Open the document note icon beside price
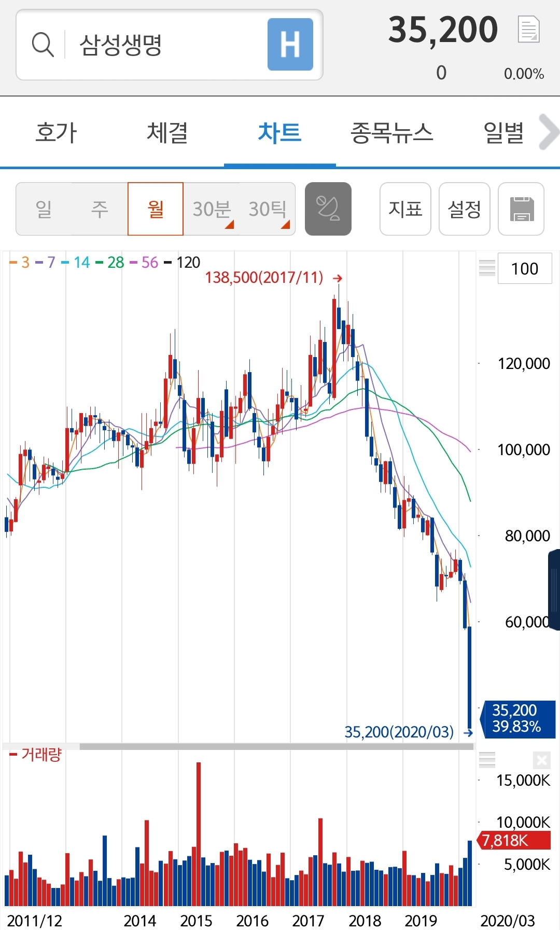560x930 pixels. point(529,29)
